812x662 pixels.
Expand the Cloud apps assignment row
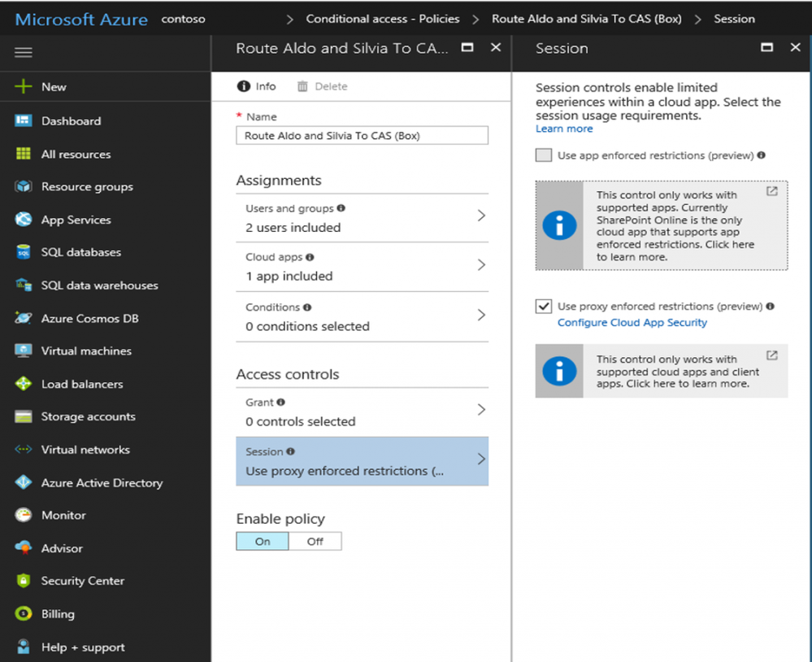[x=481, y=265]
